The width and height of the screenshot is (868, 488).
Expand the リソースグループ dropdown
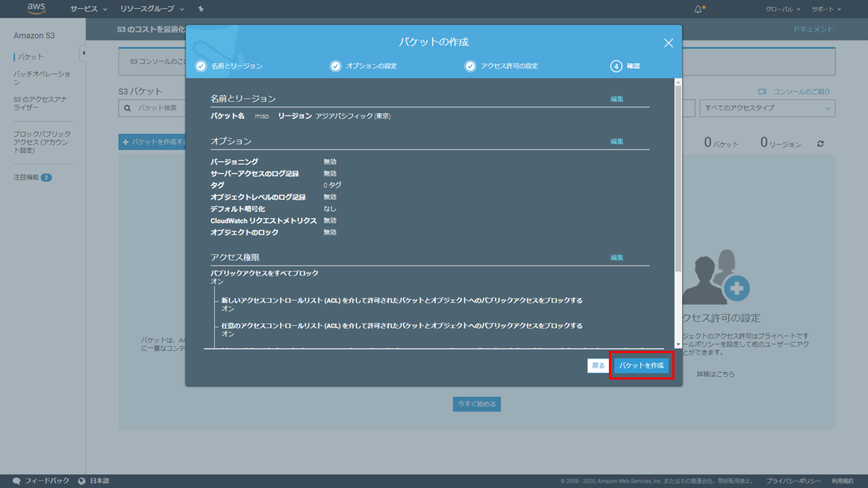tap(152, 9)
